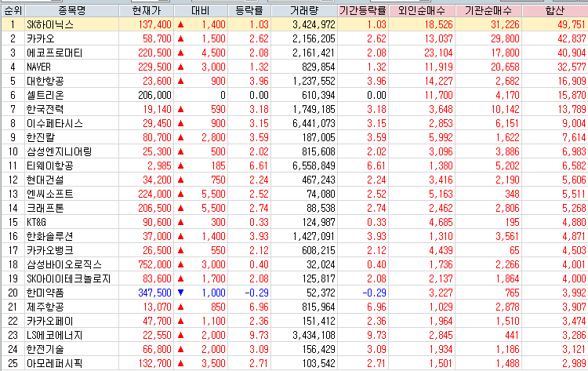Select the 아모레퍼시픽 stock name
Screen dimensions: 588x371
pos(54,363)
